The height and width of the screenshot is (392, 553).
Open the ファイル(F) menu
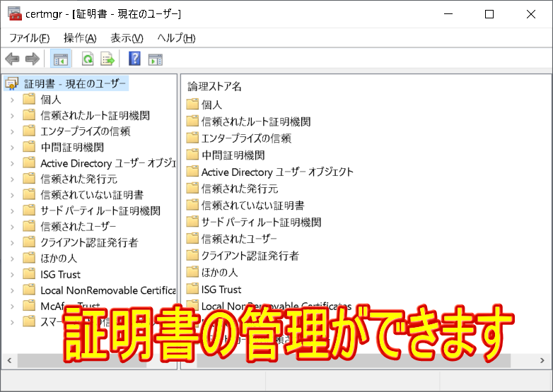(29, 37)
